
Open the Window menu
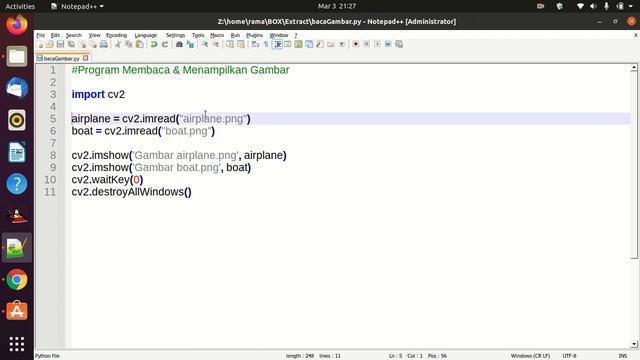pos(279,35)
